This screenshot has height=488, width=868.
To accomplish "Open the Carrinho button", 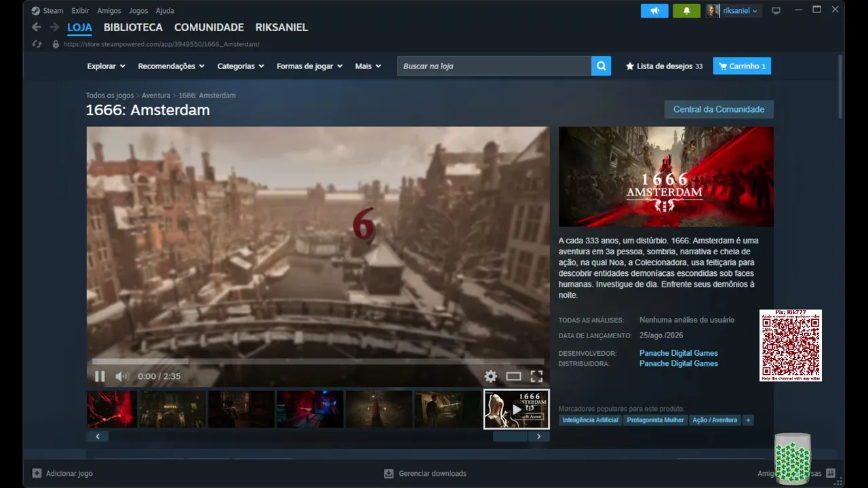I will [x=742, y=66].
